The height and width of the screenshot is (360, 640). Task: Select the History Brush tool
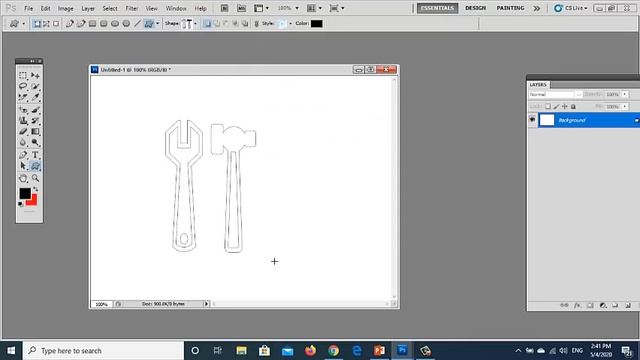point(36,120)
